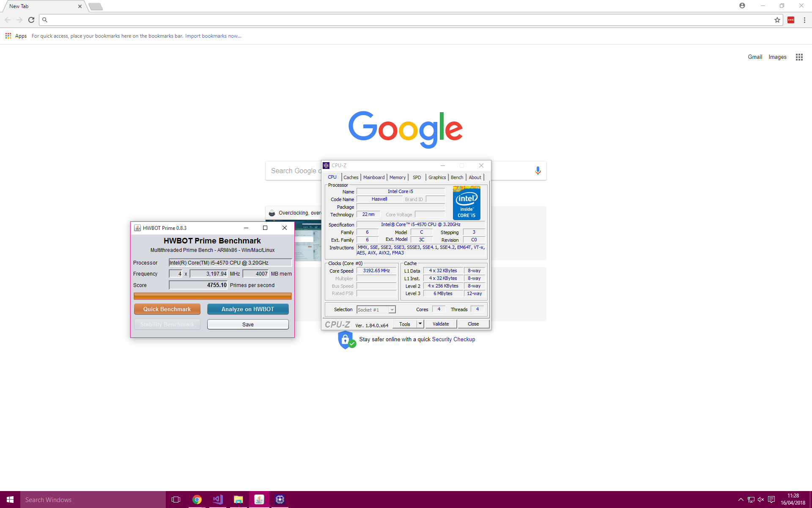812x508 pixels.
Task: Click Security Checkup shield icon
Action: click(x=346, y=340)
